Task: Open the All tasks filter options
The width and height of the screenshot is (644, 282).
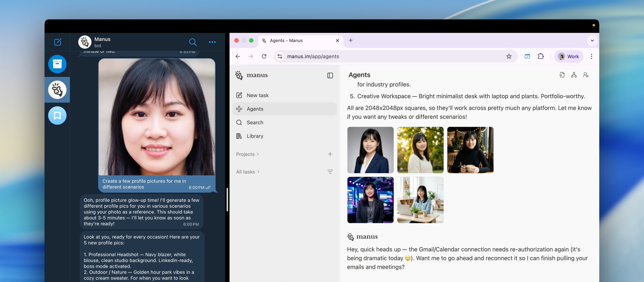Action: pos(330,171)
